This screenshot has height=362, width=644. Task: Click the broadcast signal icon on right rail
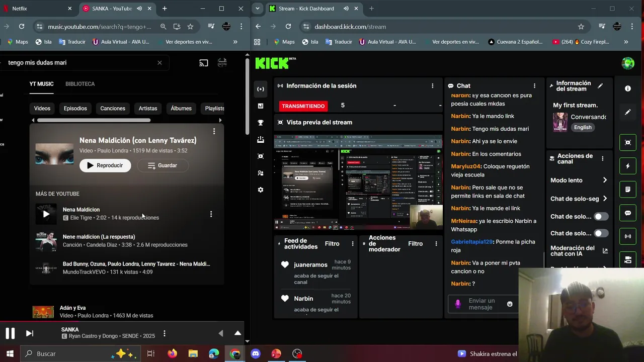628,236
